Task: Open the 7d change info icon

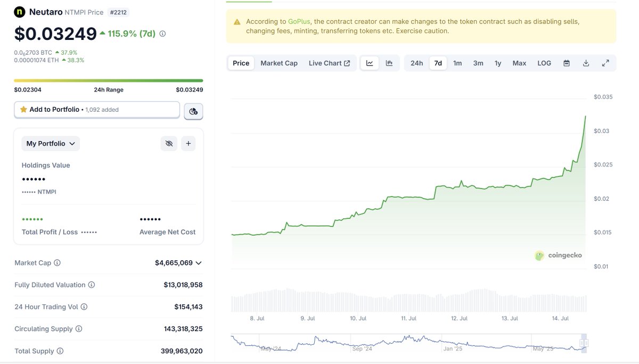Action: tap(162, 34)
